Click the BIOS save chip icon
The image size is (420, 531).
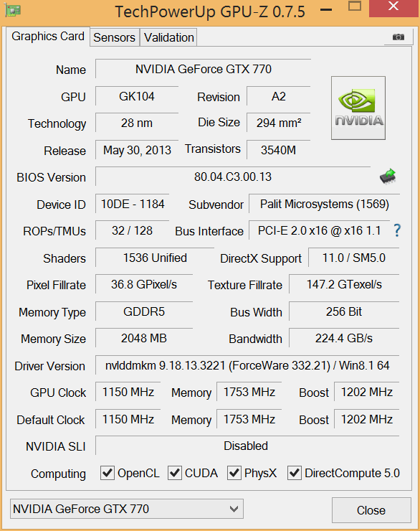pos(388,177)
